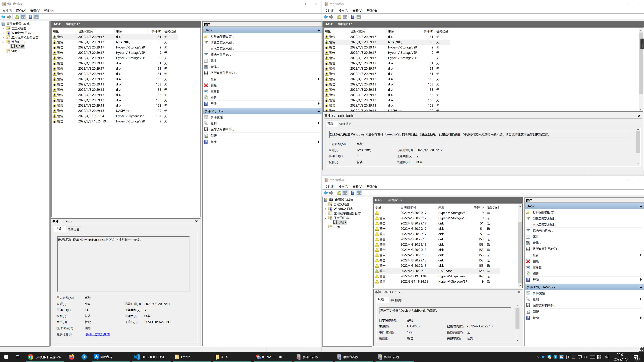
Task: Click 重命名 action in left window
Action: pyautogui.click(x=215, y=92)
